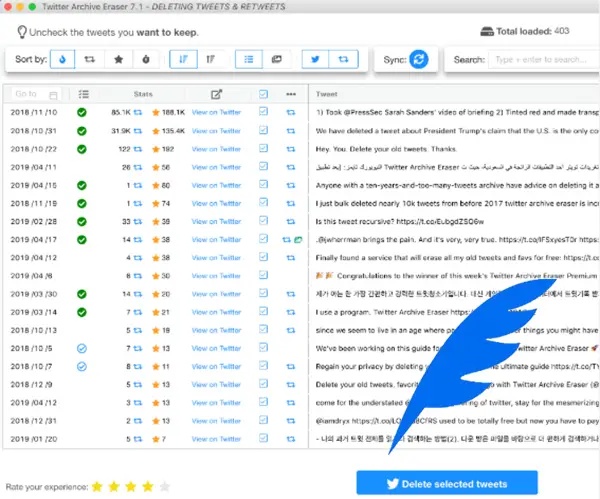Image resolution: width=600 pixels, height=499 pixels.
Task: Open View on Twitter for 2019/01/20 tweet
Action: [x=216, y=439]
